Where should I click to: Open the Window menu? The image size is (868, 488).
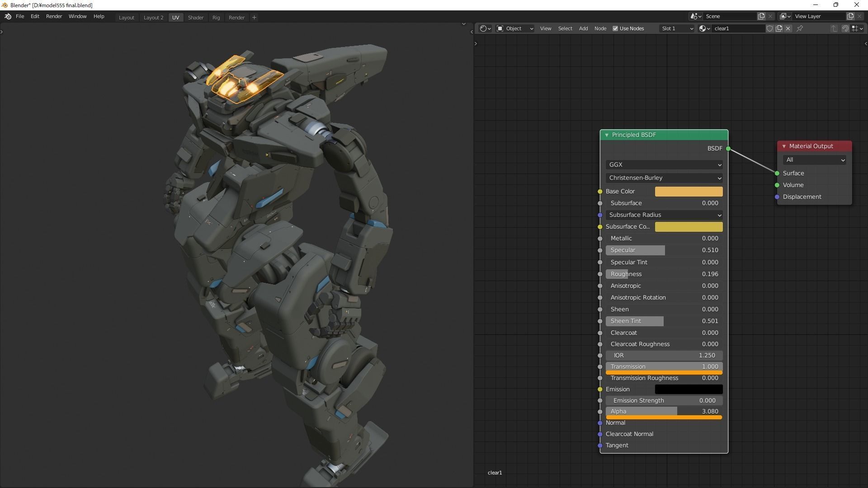[x=77, y=16]
